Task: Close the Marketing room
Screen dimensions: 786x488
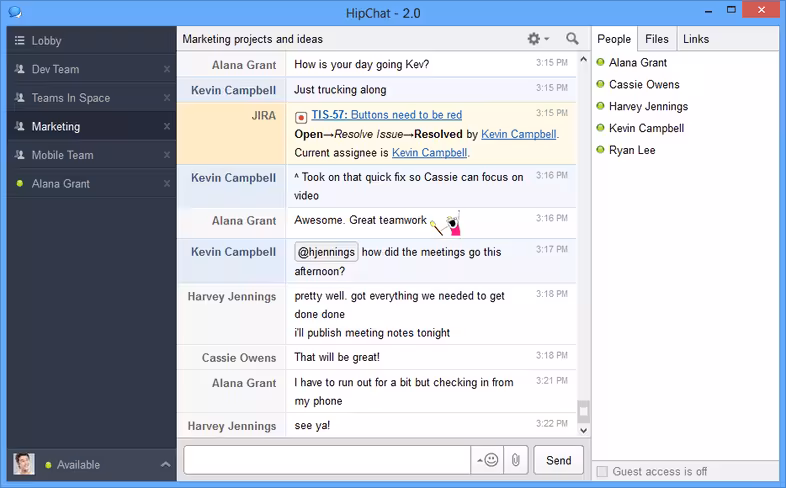Action: click(x=167, y=126)
